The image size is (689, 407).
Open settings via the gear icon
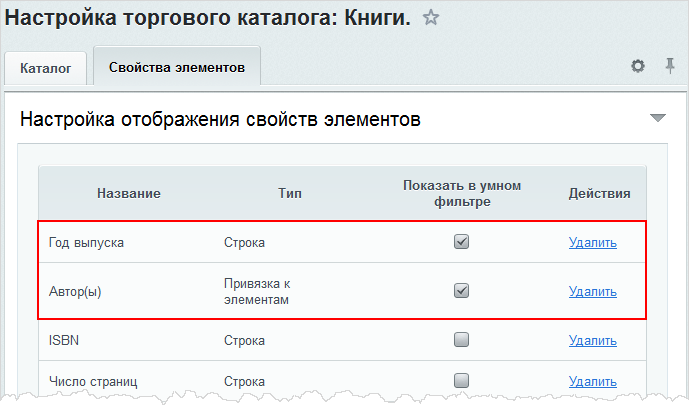(x=638, y=66)
